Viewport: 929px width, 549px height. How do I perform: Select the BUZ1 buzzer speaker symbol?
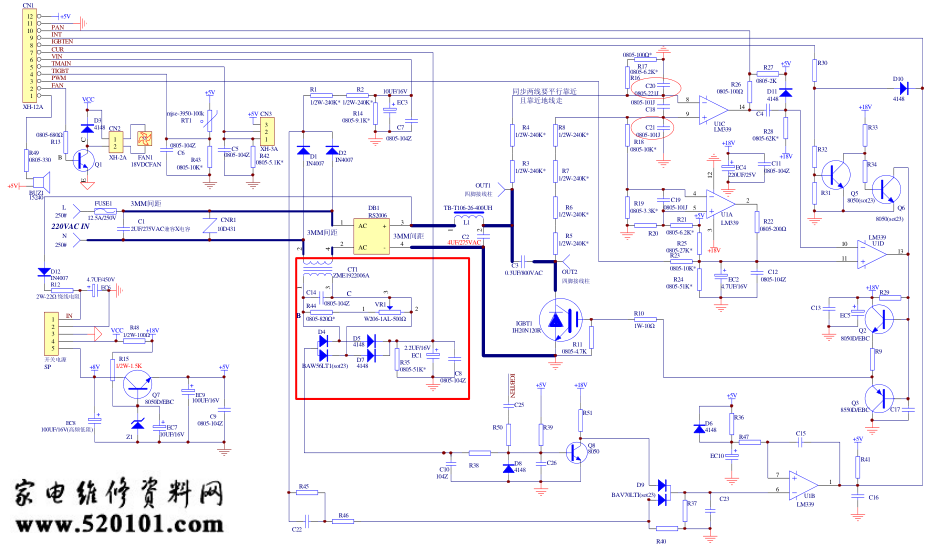coord(35,183)
